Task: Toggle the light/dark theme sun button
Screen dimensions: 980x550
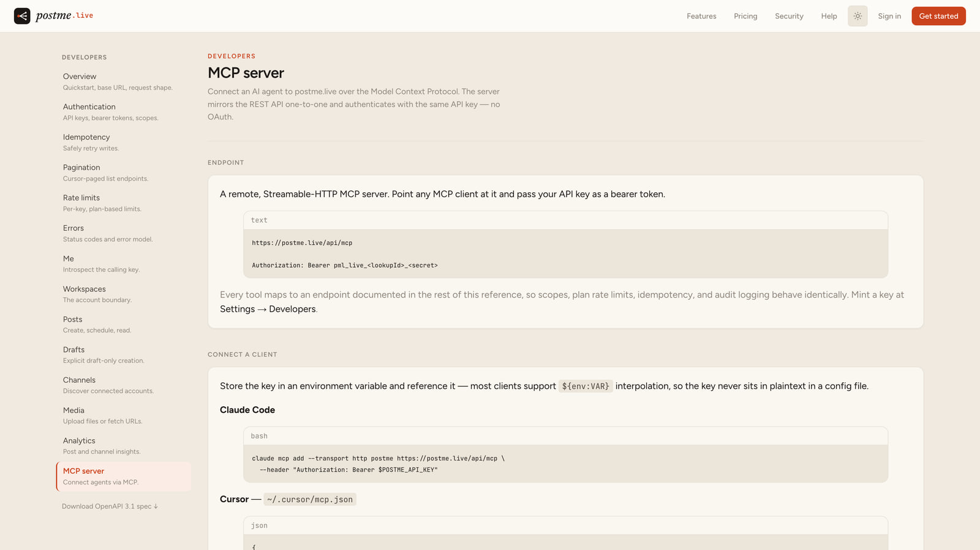Action: [858, 16]
